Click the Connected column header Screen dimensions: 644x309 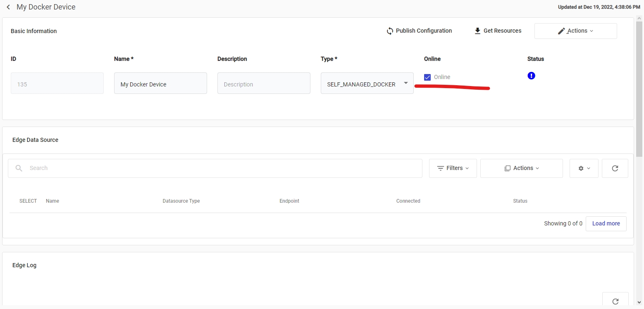(408, 201)
